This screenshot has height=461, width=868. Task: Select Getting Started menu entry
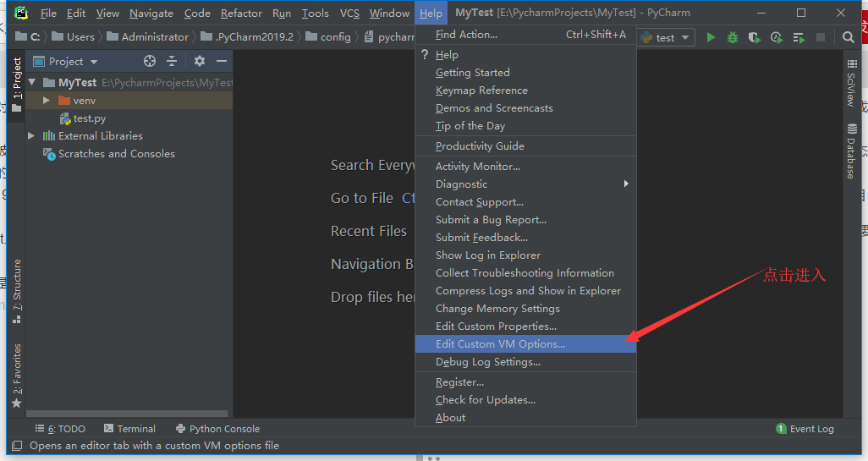(525, 73)
